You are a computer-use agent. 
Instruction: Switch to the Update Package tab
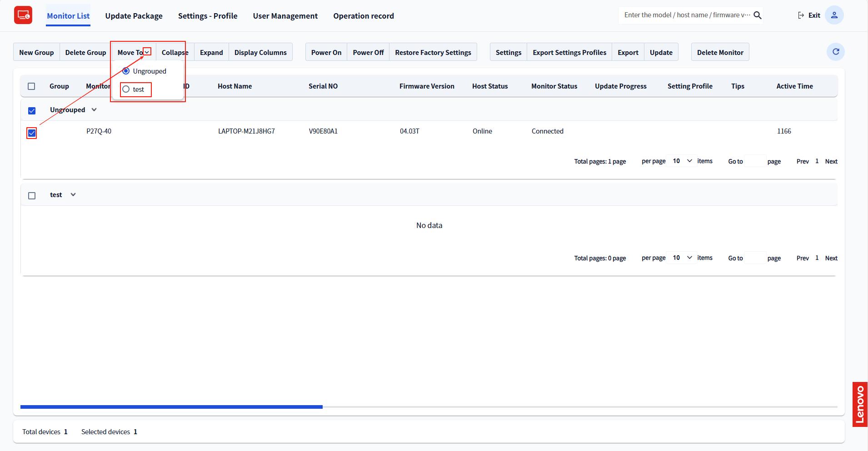pyautogui.click(x=134, y=16)
